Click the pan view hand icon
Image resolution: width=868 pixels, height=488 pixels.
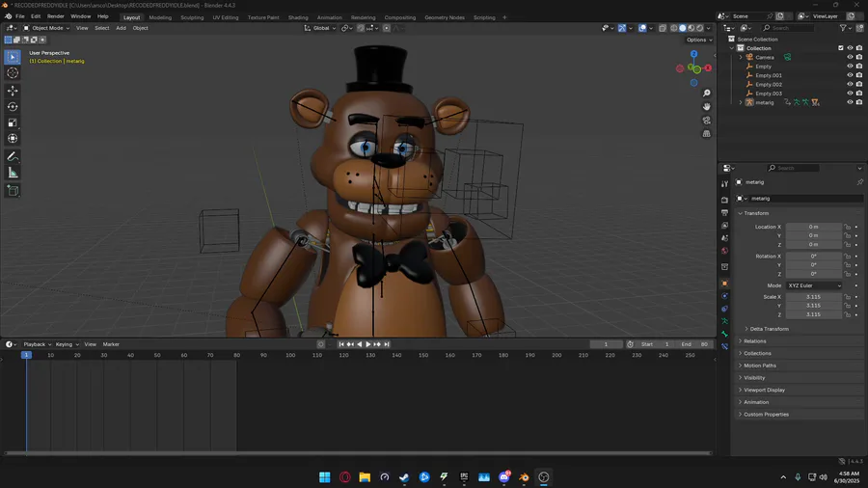[x=706, y=107]
